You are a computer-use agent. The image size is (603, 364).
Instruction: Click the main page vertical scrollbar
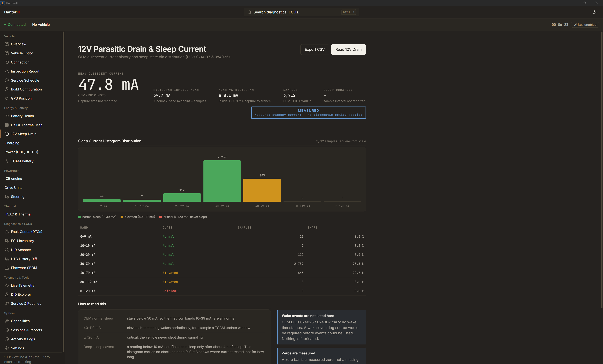[x=602, y=170]
